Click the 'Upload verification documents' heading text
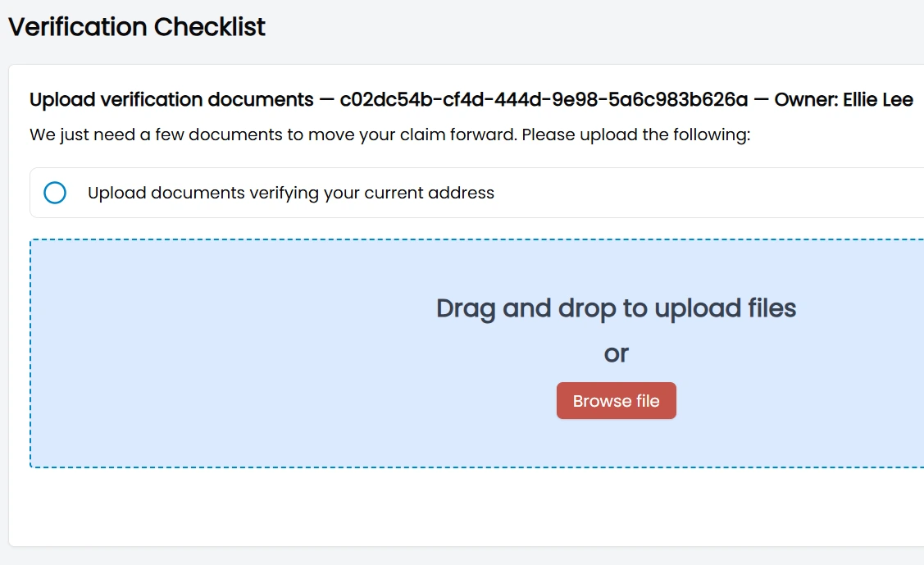 tap(171, 100)
